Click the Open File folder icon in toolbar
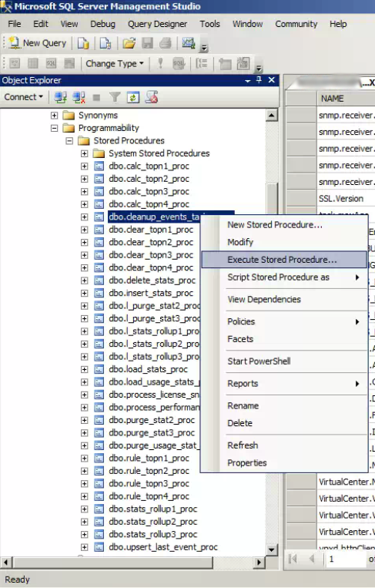The height and width of the screenshot is (588, 375). [129, 43]
